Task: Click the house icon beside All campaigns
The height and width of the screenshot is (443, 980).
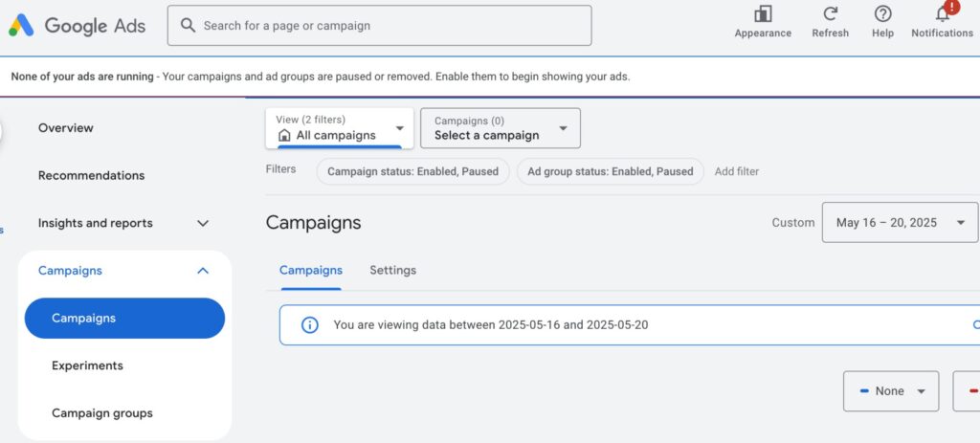Action: [284, 135]
